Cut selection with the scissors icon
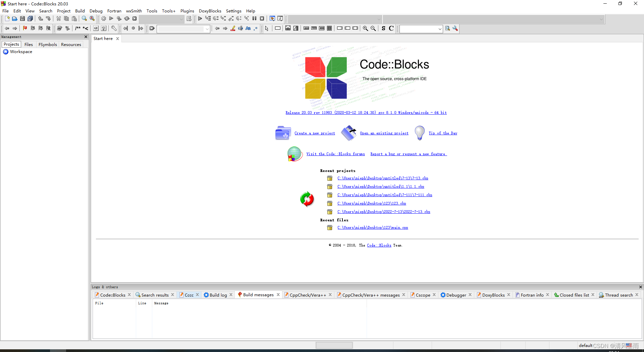Image resolution: width=644 pixels, height=352 pixels. [59, 19]
